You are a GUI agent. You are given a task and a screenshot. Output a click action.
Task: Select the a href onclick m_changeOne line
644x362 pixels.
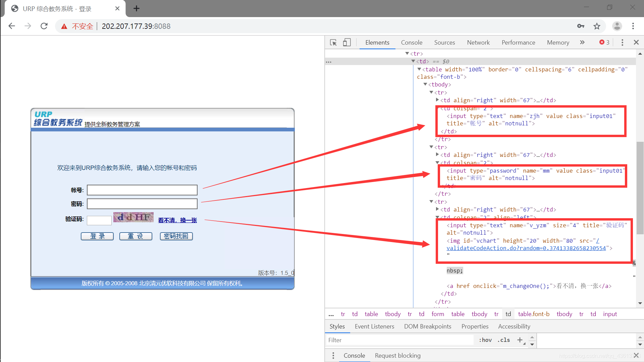click(x=529, y=286)
